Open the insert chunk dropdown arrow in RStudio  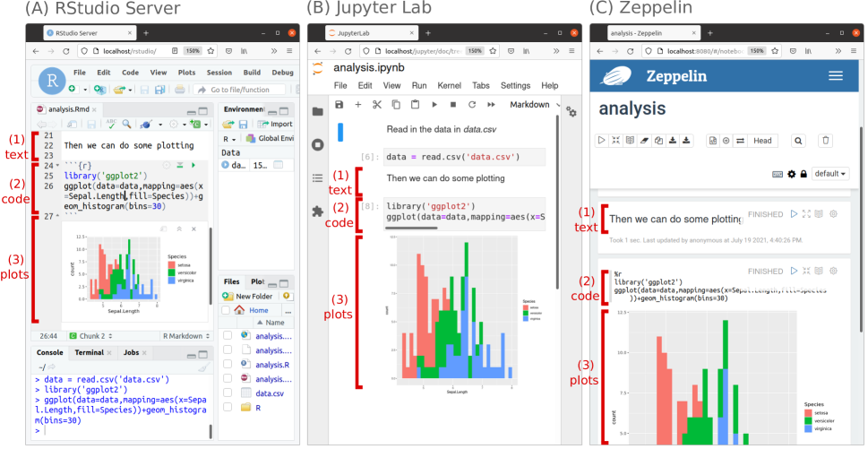coord(205,125)
